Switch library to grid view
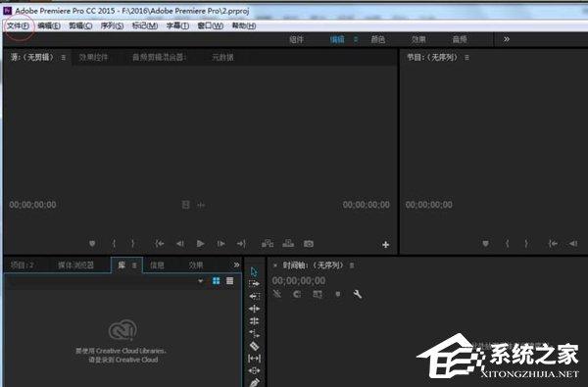The width and height of the screenshot is (588, 387). (217, 281)
